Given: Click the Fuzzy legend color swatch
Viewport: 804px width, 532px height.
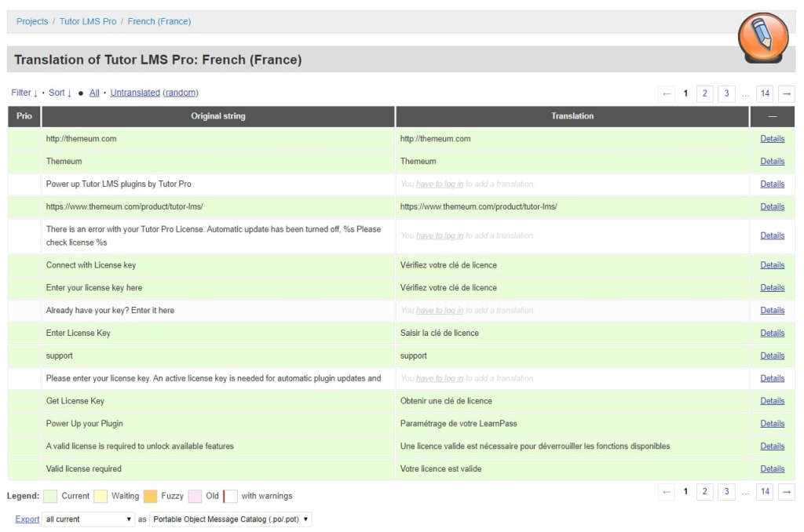Looking at the screenshot, I should (150, 496).
